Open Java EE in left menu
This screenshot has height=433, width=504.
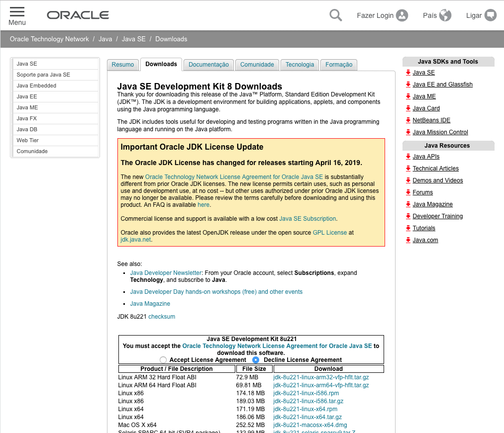[55, 96]
